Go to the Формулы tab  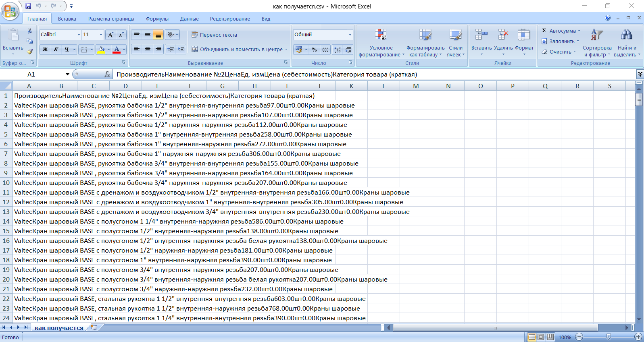pyautogui.click(x=157, y=19)
